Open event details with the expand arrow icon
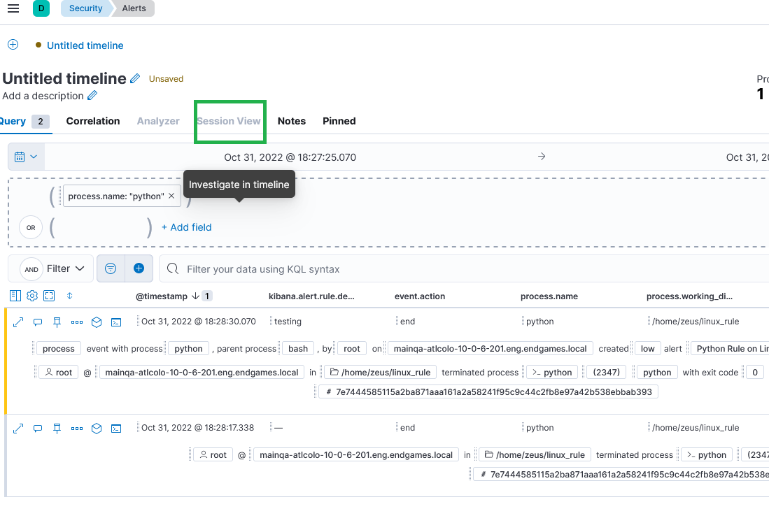This screenshot has height=532, width=769. (17, 322)
